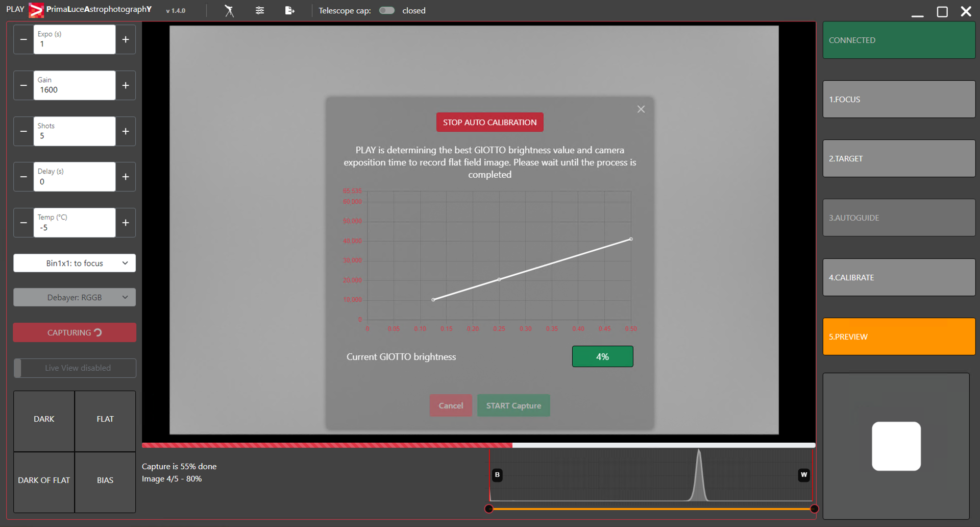Click Cancel in calibration dialog
The height and width of the screenshot is (527, 980).
tap(451, 405)
